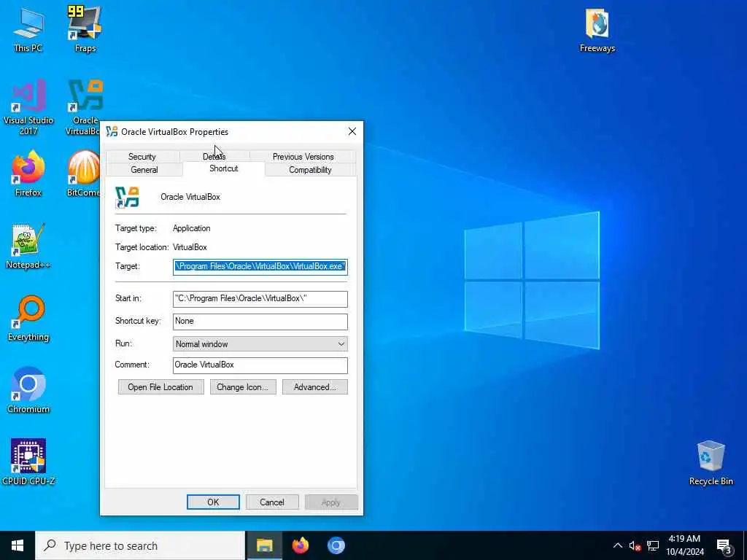Switch to the Security tab
This screenshot has width=747, height=560.
tap(142, 157)
